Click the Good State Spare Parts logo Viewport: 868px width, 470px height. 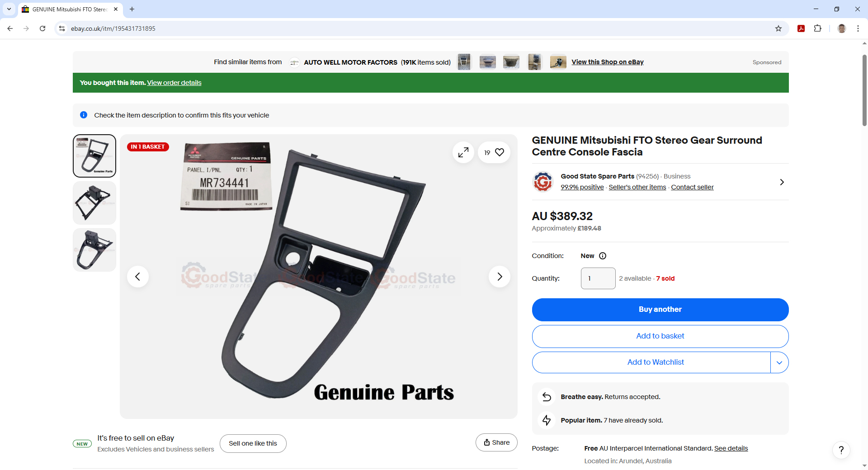[x=543, y=182]
